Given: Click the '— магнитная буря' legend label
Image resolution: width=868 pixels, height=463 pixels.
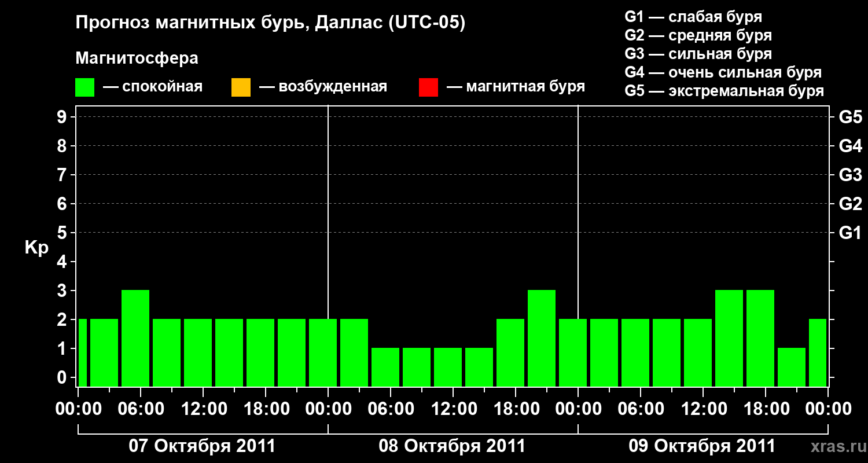Looking at the screenshot, I should click(x=516, y=87).
